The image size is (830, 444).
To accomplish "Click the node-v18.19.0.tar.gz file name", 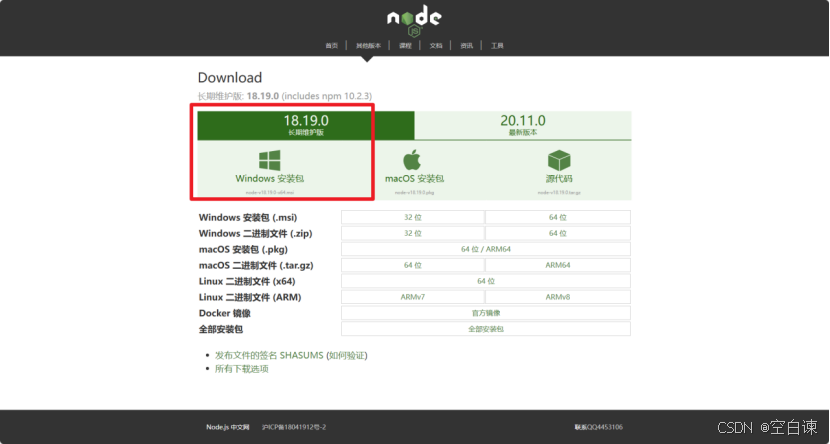I will pyautogui.click(x=559, y=193).
